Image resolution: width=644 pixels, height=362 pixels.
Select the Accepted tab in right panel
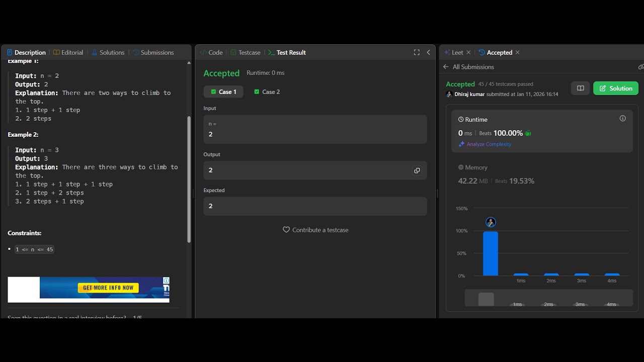496,52
